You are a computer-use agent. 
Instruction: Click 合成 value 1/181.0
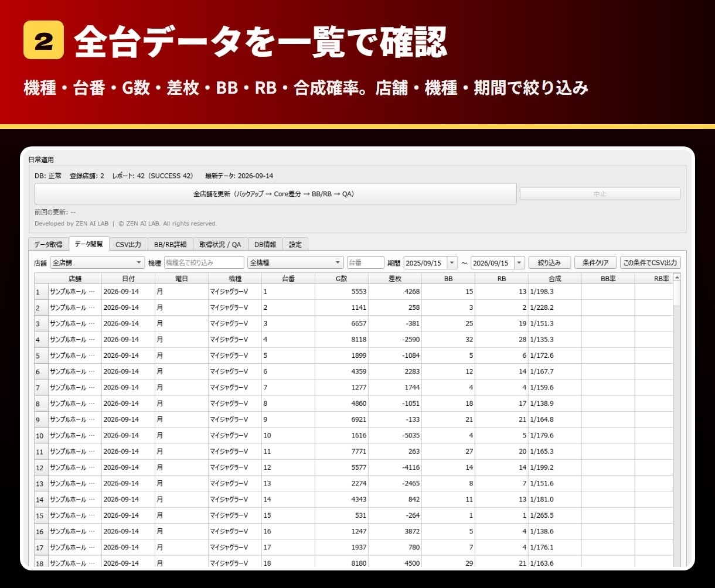click(542, 500)
